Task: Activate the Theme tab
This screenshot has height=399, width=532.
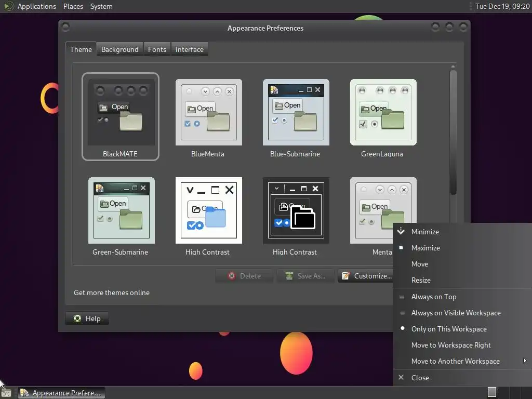Action: pos(81,49)
